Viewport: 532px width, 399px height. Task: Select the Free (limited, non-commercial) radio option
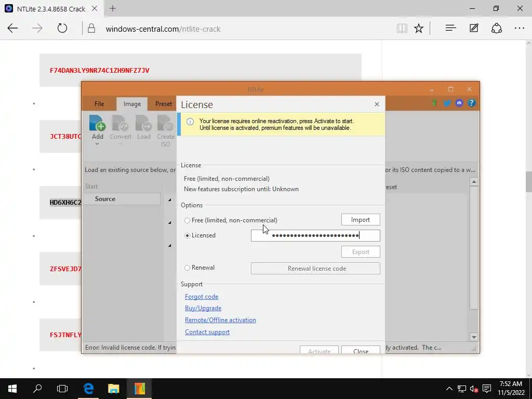(x=187, y=220)
